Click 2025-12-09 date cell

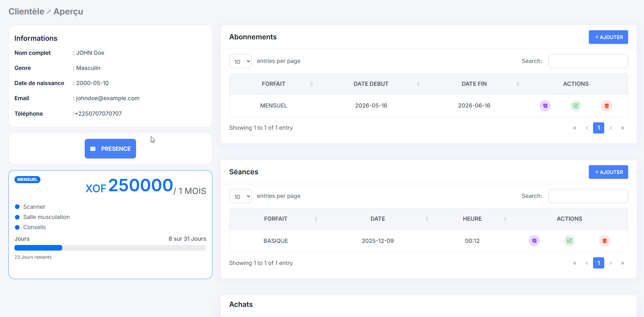(x=378, y=241)
